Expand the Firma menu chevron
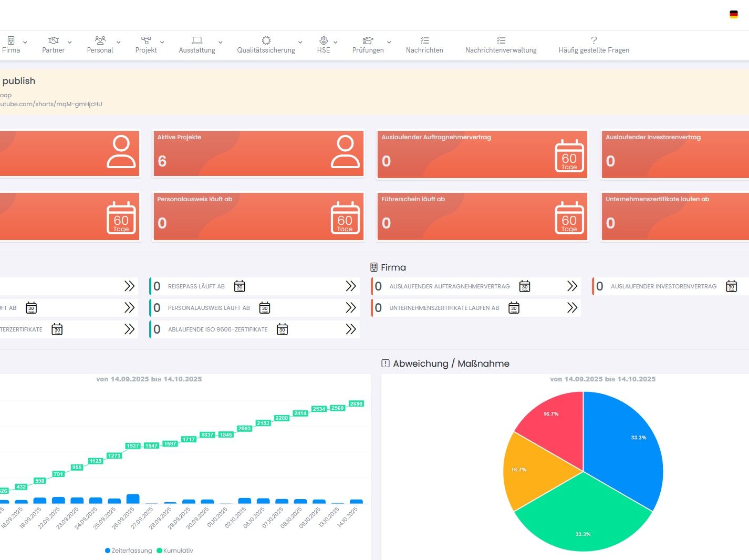Viewport: 749px width, 560px height. (25, 43)
